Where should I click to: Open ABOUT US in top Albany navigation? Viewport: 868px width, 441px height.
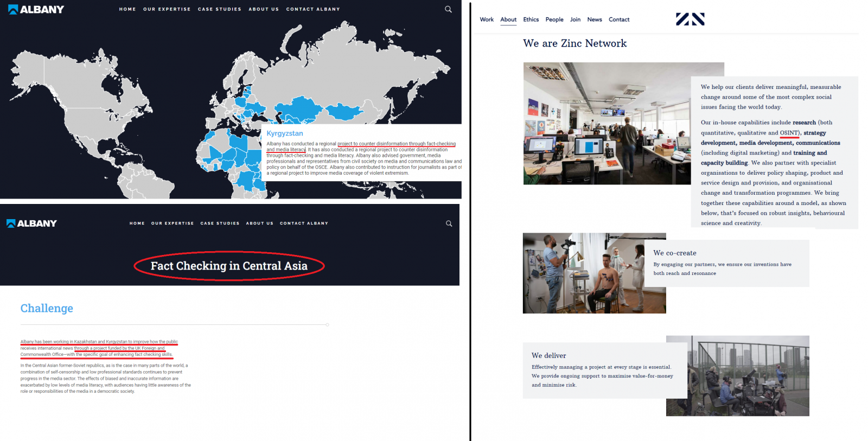(264, 9)
